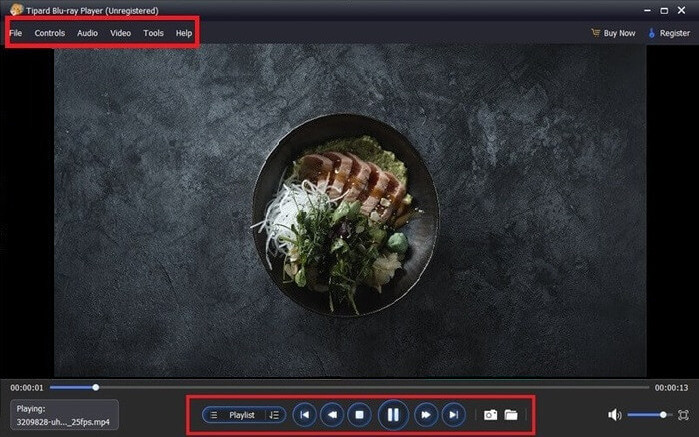The image size is (699, 437).
Task: Rewind the video
Action: coord(332,415)
